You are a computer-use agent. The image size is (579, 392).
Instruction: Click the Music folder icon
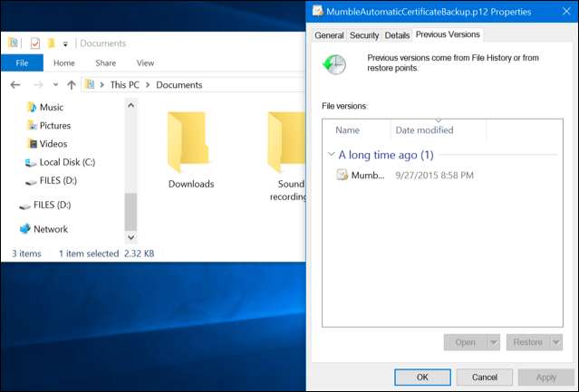pyautogui.click(x=32, y=108)
